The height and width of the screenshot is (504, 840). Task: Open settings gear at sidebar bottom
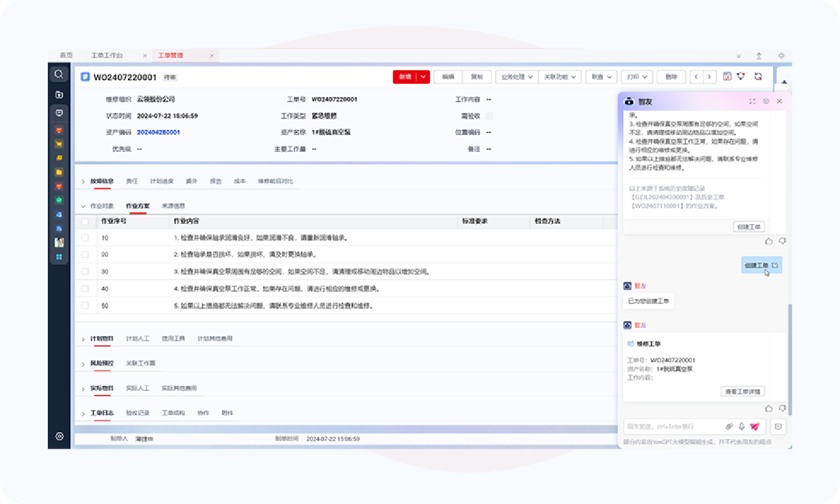tap(59, 436)
